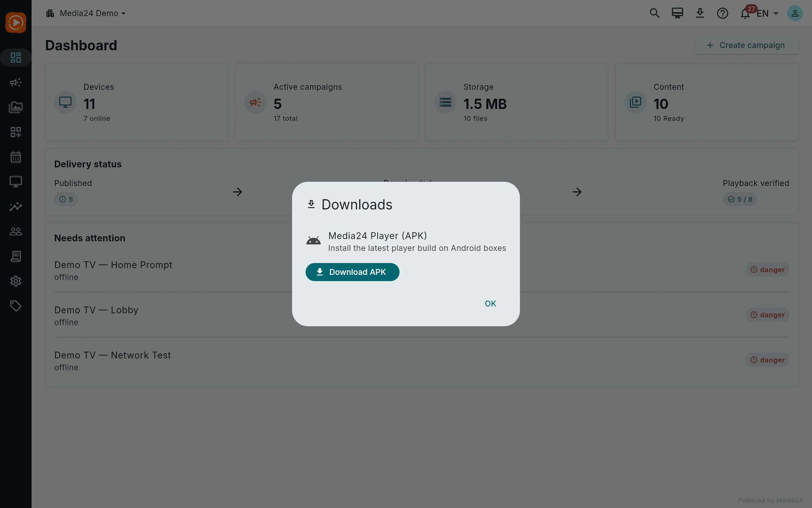The width and height of the screenshot is (812, 508).
Task: Click the Playback verified 5 / 8 chip
Action: tap(740, 199)
